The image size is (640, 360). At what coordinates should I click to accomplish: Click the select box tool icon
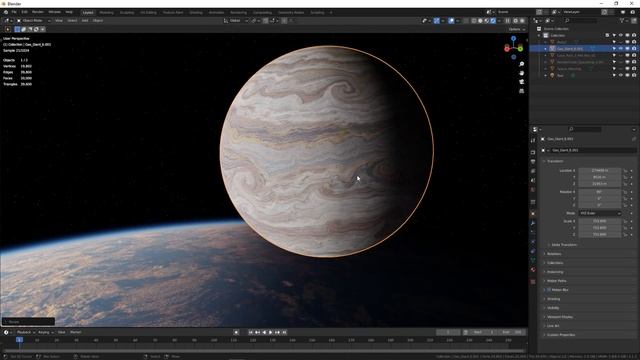click(17, 29)
